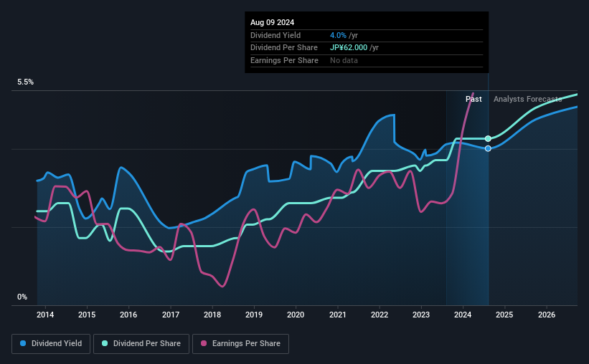This screenshot has height=364, width=589.
Task: Toggle the Dividend Yield legend button
Action: (x=51, y=344)
